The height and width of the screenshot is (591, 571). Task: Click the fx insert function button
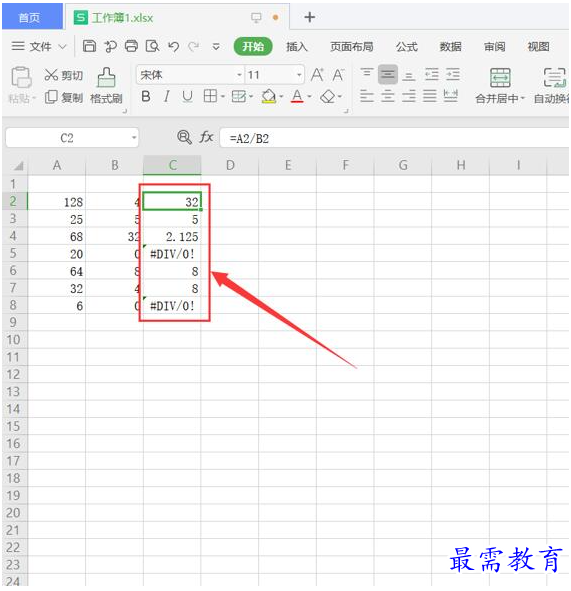tap(206, 137)
